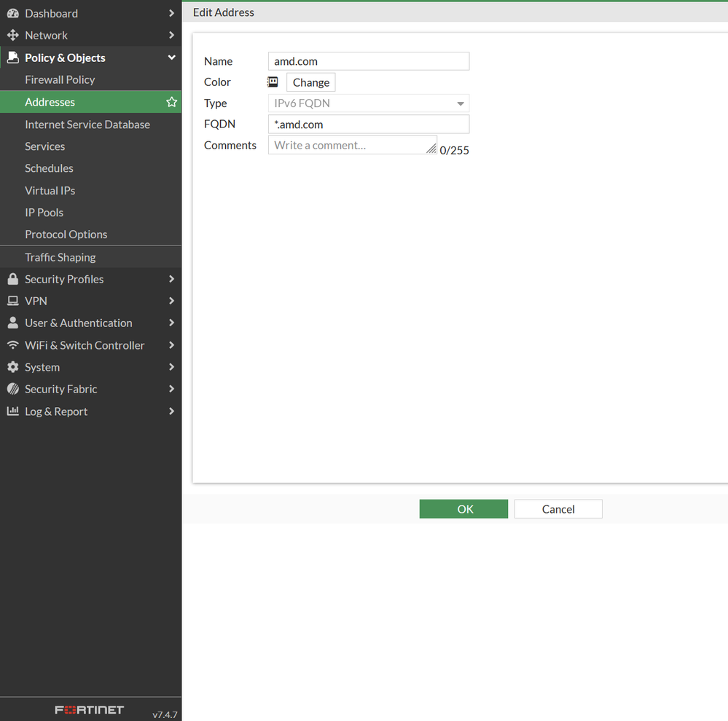Viewport: 728px width, 721px height.
Task: Click the address color icon
Action: (273, 82)
